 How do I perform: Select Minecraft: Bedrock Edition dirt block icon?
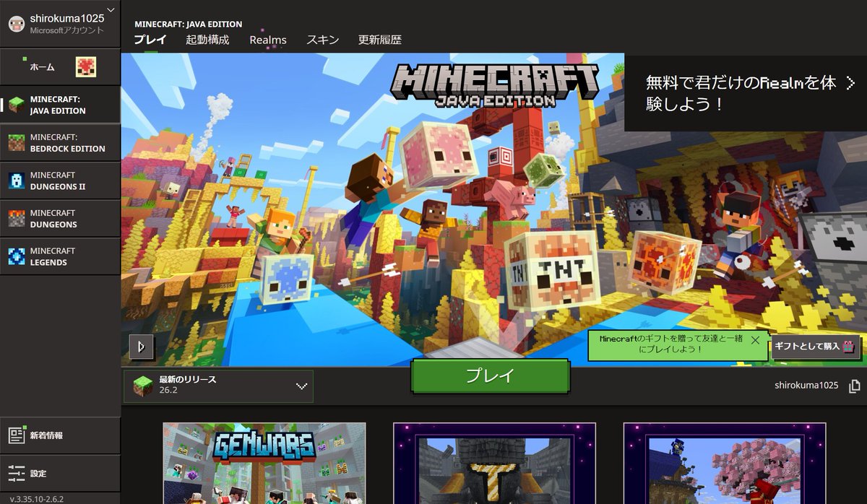(x=17, y=142)
